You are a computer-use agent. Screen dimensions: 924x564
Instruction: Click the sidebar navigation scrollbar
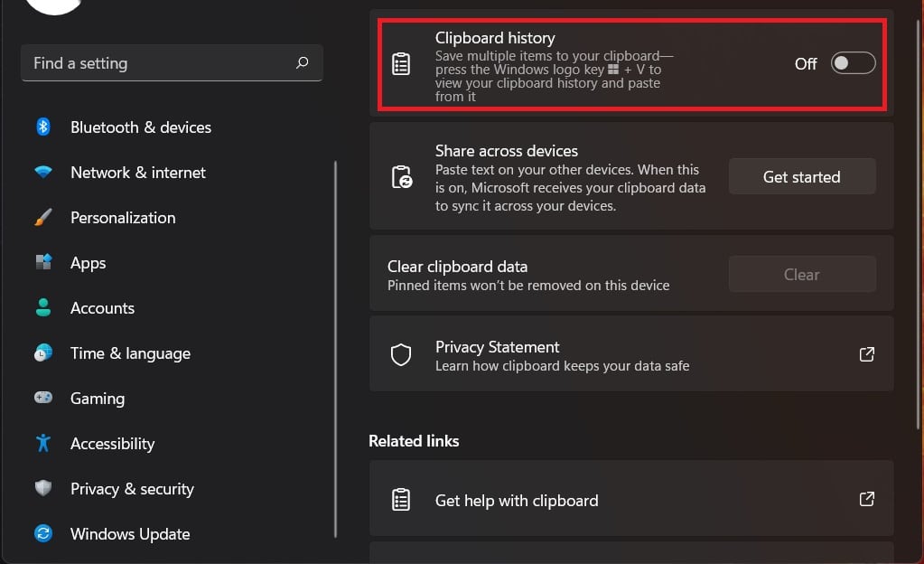pyautogui.click(x=335, y=348)
